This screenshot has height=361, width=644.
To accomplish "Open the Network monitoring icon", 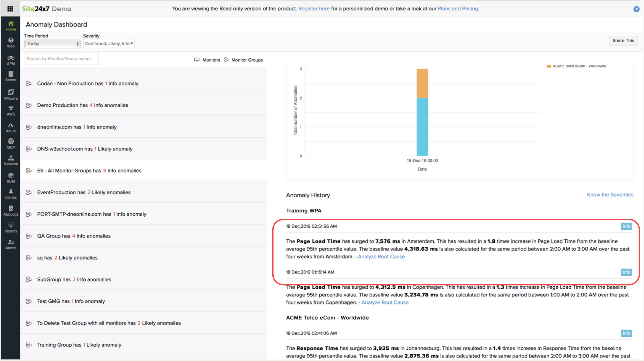I will coord(11,160).
